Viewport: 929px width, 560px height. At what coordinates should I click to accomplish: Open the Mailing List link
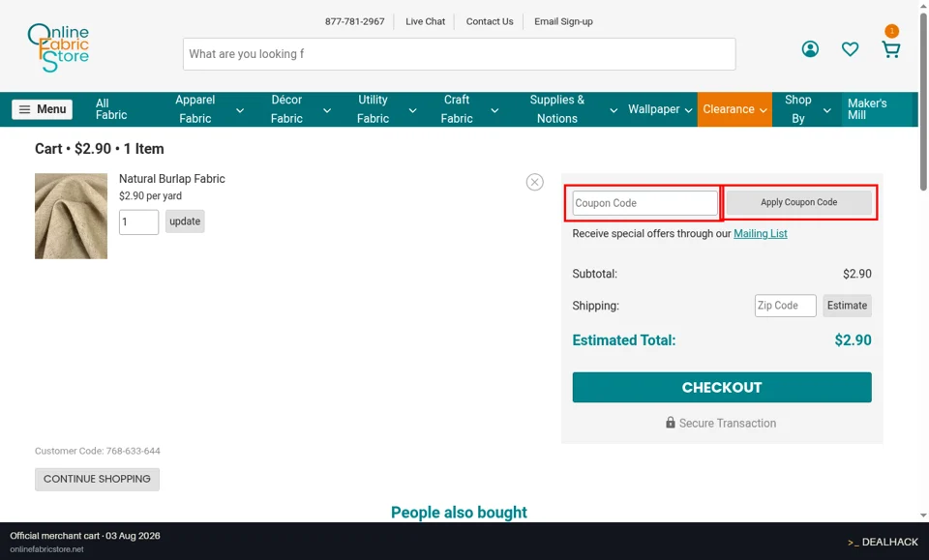761,234
